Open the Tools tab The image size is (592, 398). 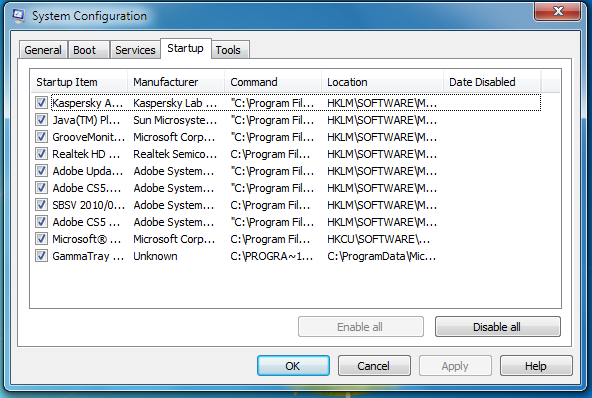230,50
